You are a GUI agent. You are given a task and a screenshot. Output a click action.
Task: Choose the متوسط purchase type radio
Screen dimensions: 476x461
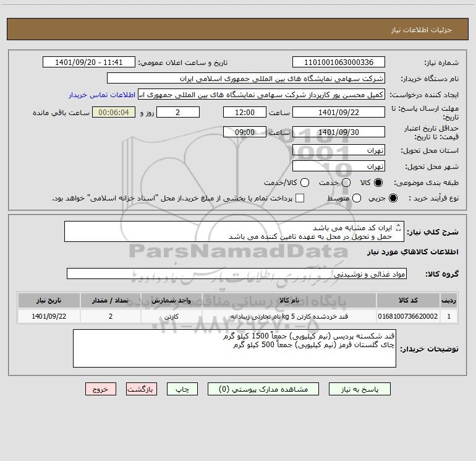click(357, 198)
